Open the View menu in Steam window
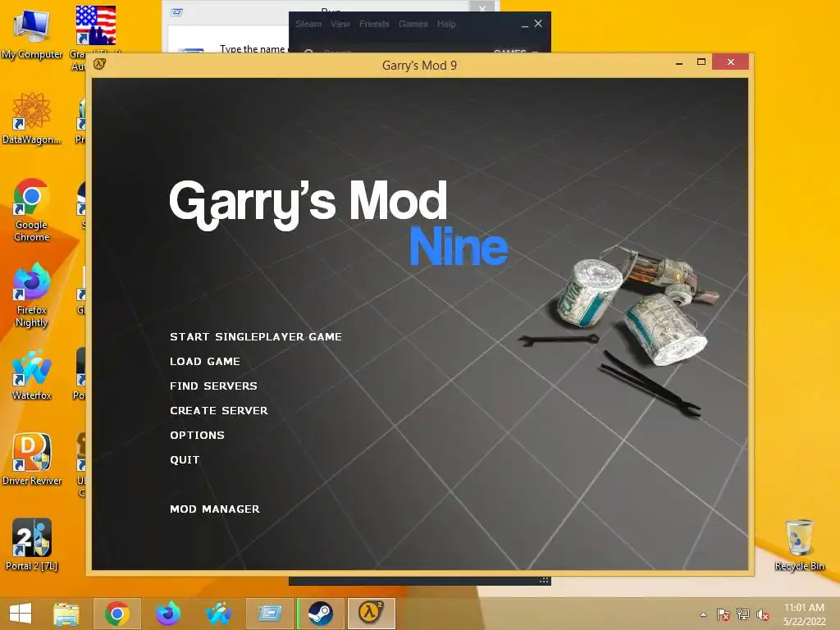840x630 pixels. [x=340, y=24]
